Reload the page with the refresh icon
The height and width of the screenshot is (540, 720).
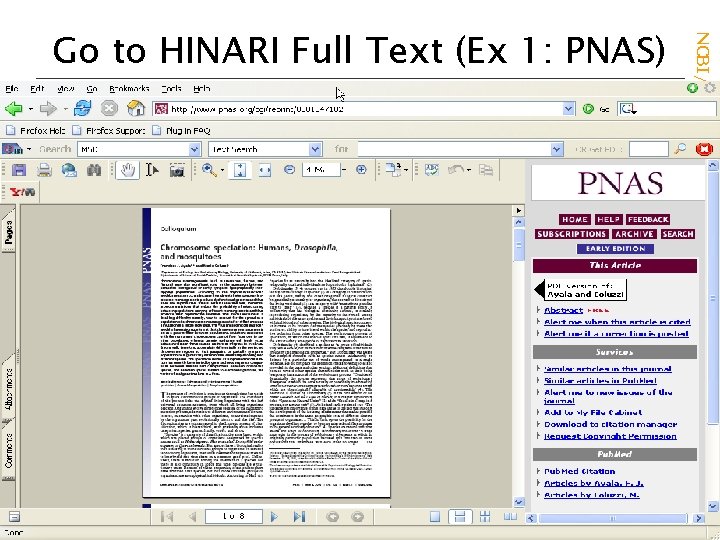(x=83, y=109)
